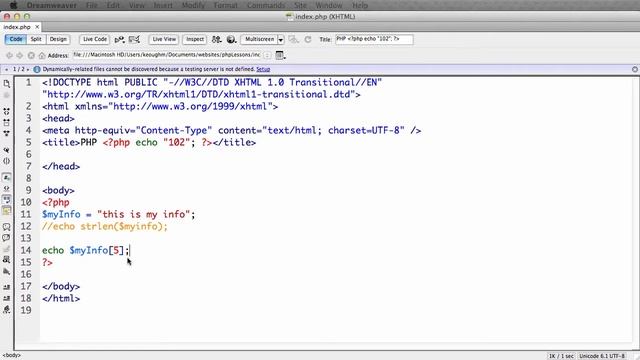
Task: Click the checkmark icon left of Live View
Action: 134,40
